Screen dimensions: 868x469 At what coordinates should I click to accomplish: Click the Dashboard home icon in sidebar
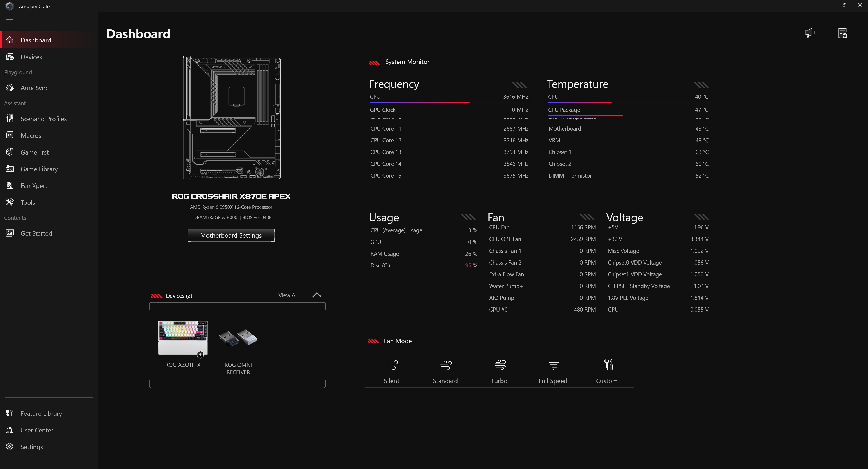(x=10, y=40)
